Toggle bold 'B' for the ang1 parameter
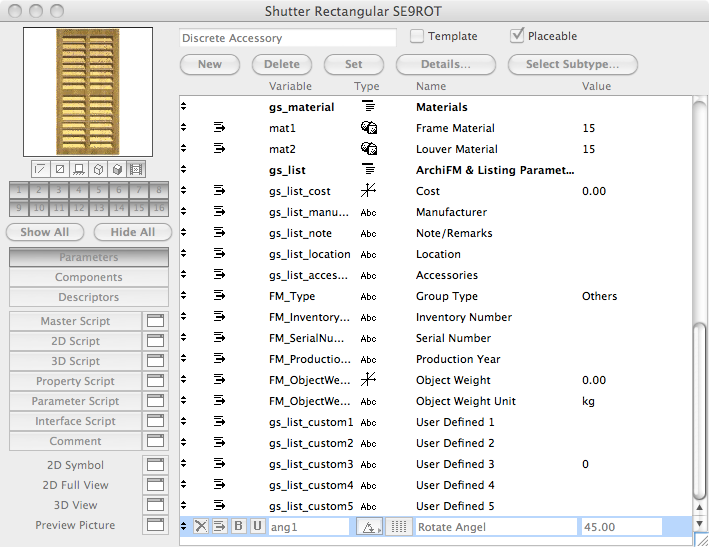The width and height of the screenshot is (709, 547). pos(238,526)
